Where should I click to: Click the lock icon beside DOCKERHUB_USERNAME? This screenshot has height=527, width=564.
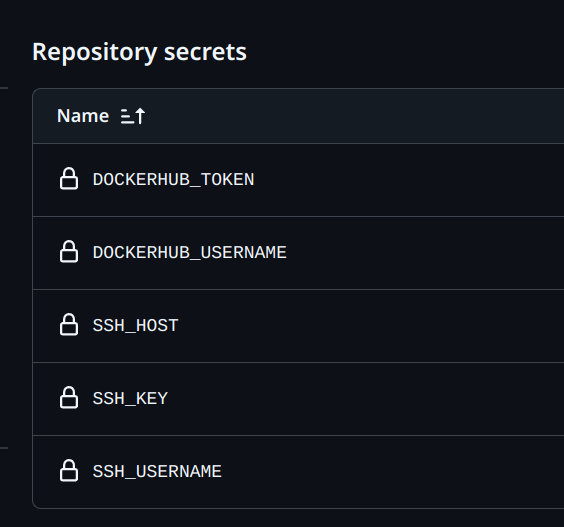tap(69, 251)
